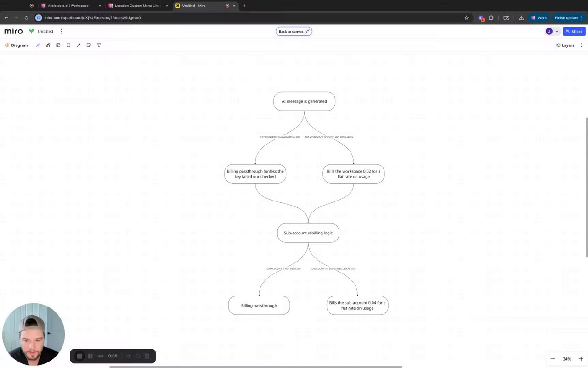Open the three-dot menu beside Layers

pyautogui.click(x=581, y=45)
